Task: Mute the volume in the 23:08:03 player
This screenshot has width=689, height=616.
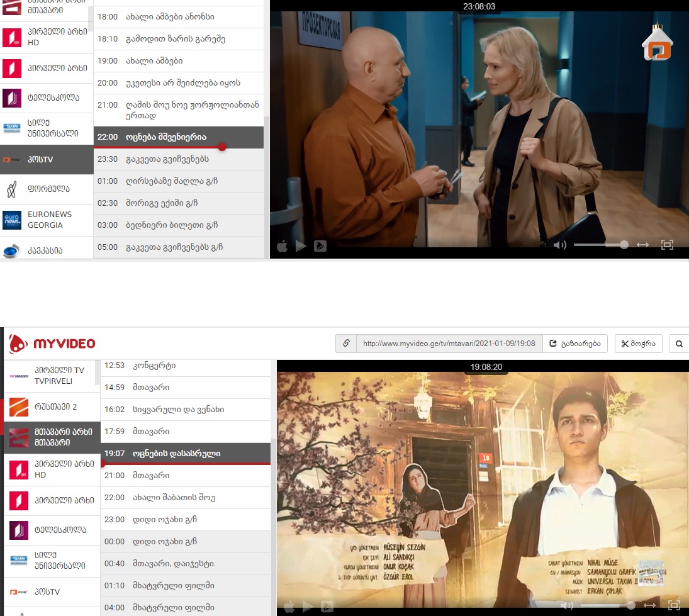Action: pyautogui.click(x=559, y=245)
